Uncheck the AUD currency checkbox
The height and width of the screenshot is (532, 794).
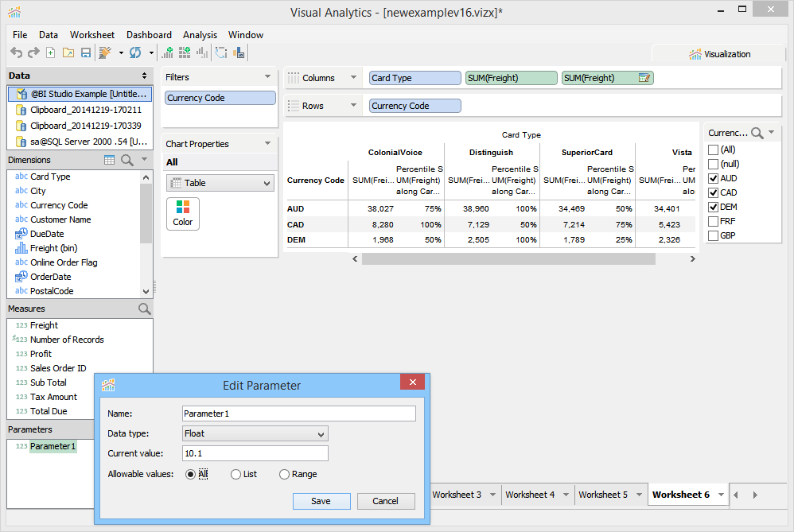(x=713, y=179)
